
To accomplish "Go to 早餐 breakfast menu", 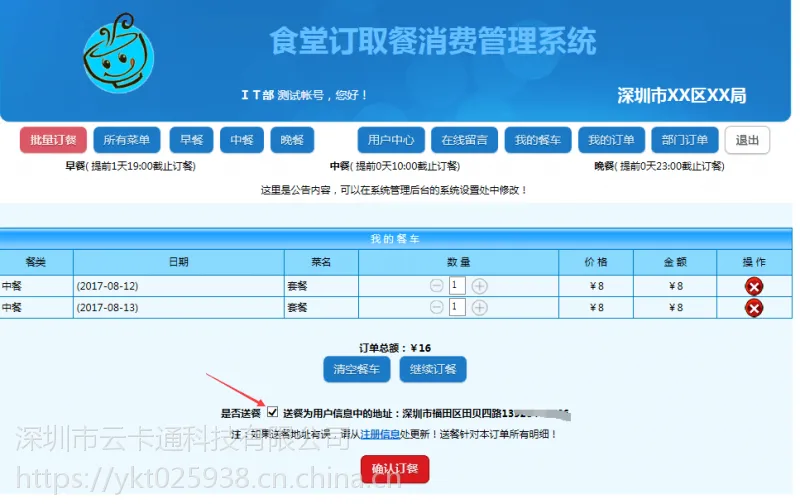I will [191, 140].
